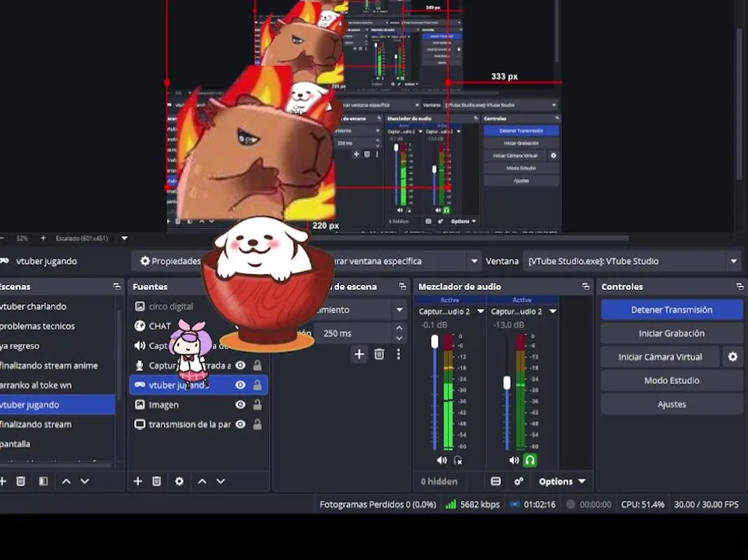
Task: Hide the transmision de la par source
Action: pyautogui.click(x=240, y=424)
